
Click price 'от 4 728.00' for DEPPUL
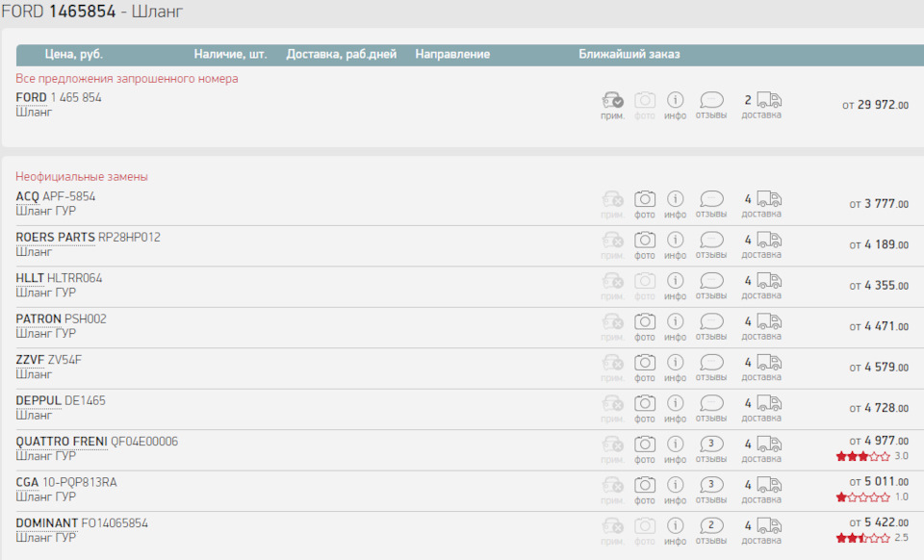[x=879, y=407]
